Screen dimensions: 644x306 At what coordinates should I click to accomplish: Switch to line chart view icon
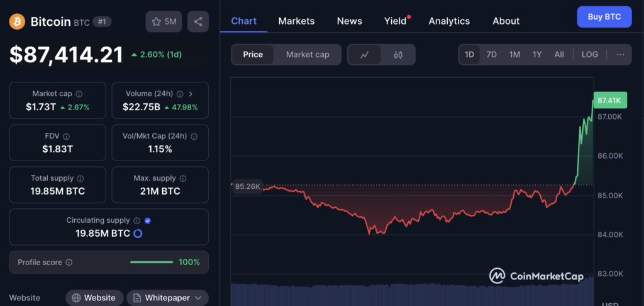tap(365, 55)
